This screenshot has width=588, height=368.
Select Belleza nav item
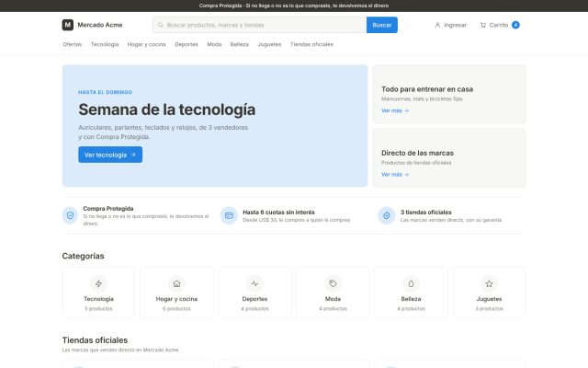pyautogui.click(x=240, y=44)
